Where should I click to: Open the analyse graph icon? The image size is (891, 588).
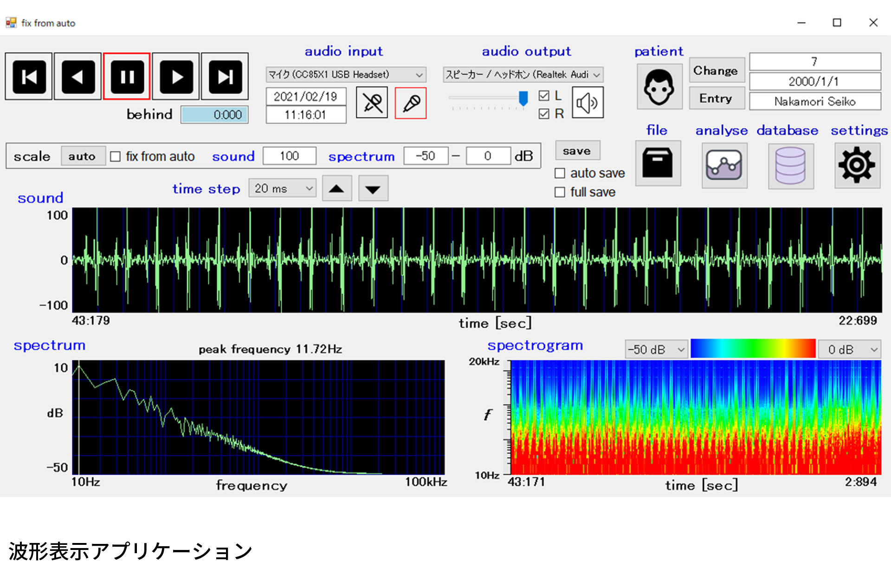point(724,165)
